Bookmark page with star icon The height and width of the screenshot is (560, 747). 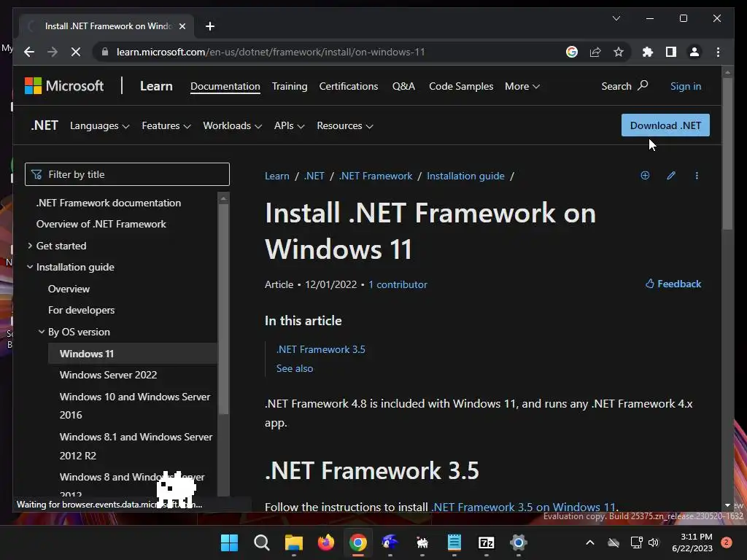tap(619, 52)
